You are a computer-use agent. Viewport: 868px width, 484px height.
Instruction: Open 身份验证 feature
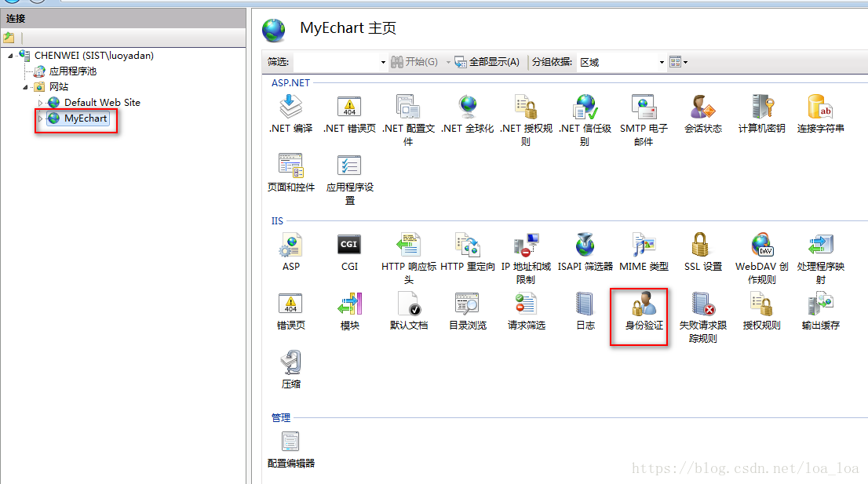[x=644, y=311]
